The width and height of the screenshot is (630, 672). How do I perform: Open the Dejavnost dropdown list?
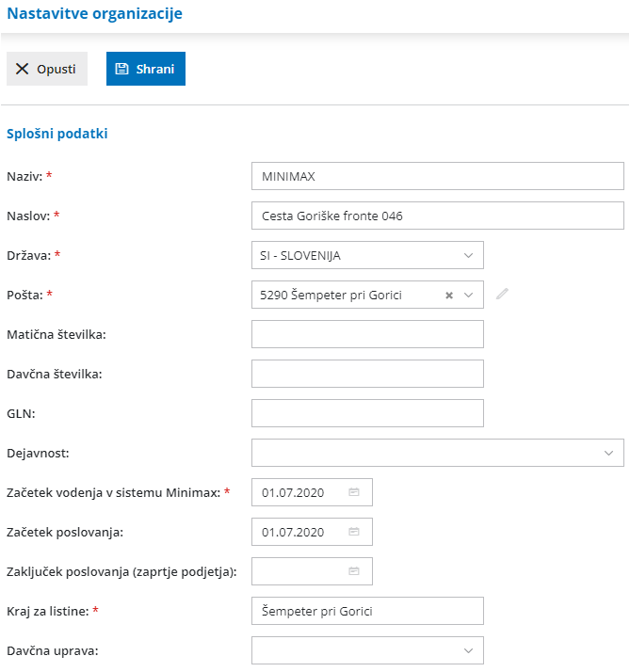point(608,453)
